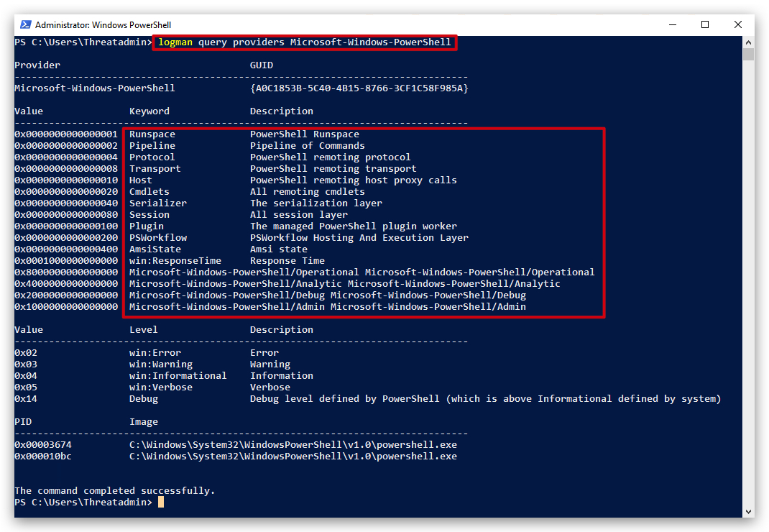Click the 'PSWorkflow Hosting And Execution Layer' description
The width and height of the screenshot is (769, 532).
[359, 237]
